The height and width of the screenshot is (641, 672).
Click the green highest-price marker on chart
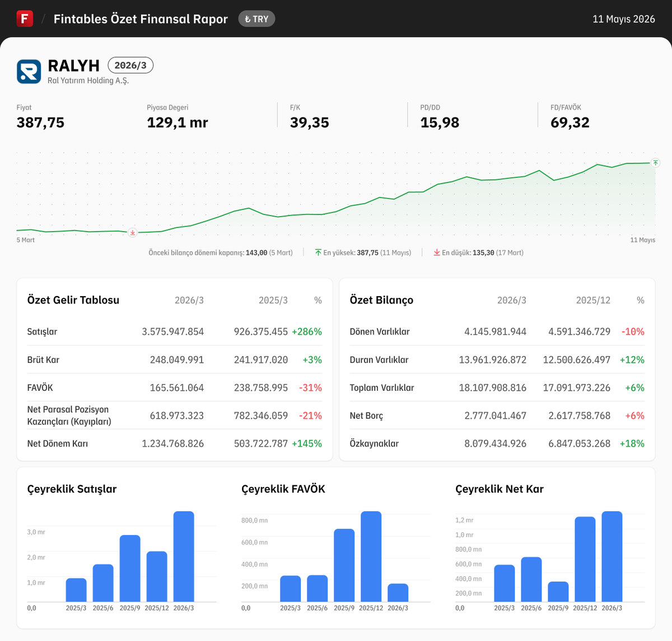[655, 163]
